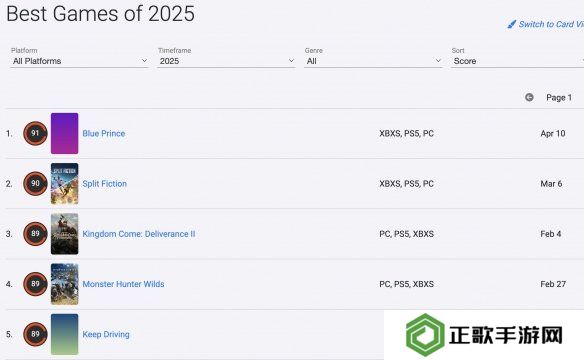Viewport: 584px width, 360px height.
Task: Switch to Card View
Action: [551, 24]
